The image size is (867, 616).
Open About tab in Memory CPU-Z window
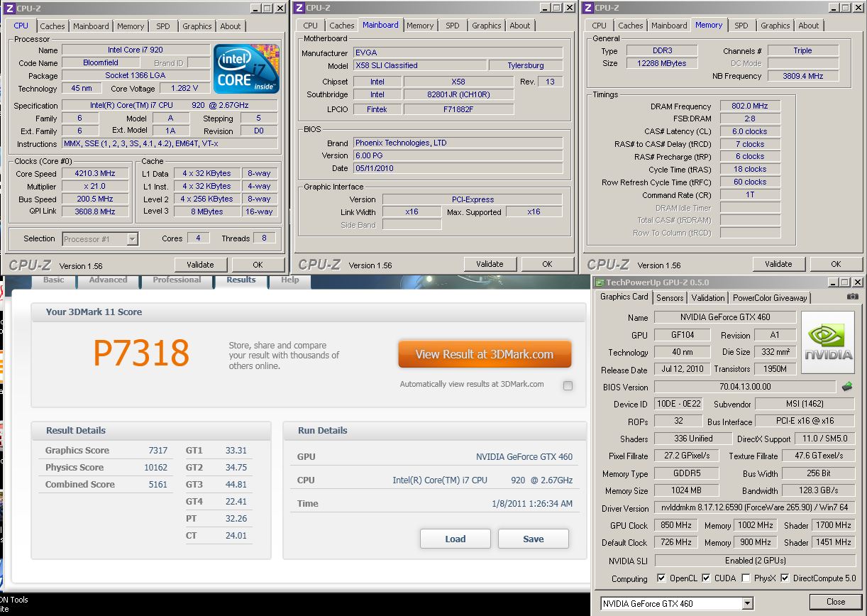pos(809,26)
